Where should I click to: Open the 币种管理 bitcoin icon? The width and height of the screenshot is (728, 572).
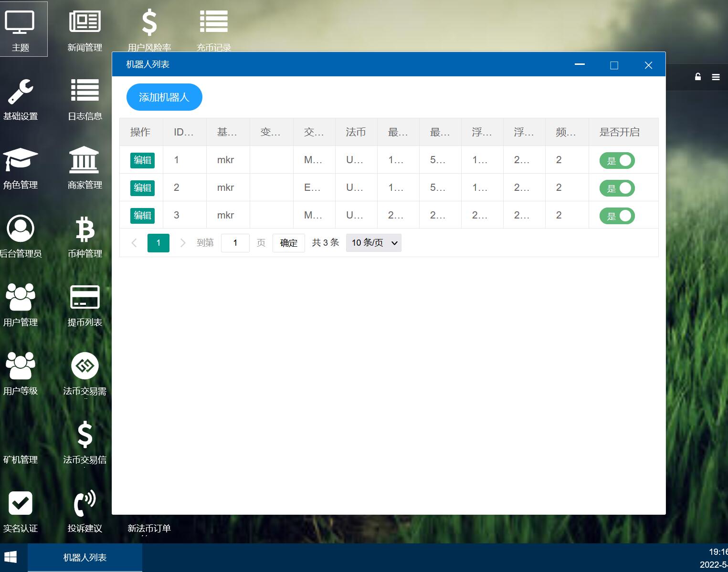point(84,229)
